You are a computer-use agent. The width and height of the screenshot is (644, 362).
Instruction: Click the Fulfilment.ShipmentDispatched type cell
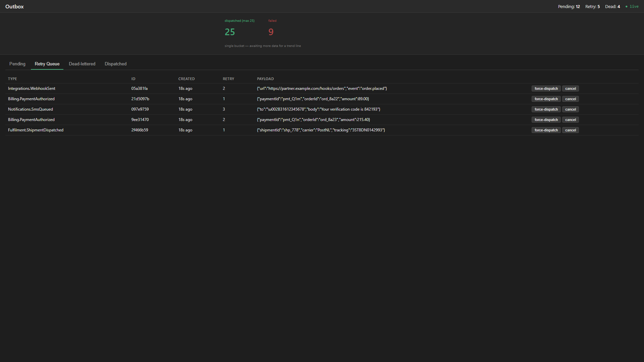click(36, 130)
